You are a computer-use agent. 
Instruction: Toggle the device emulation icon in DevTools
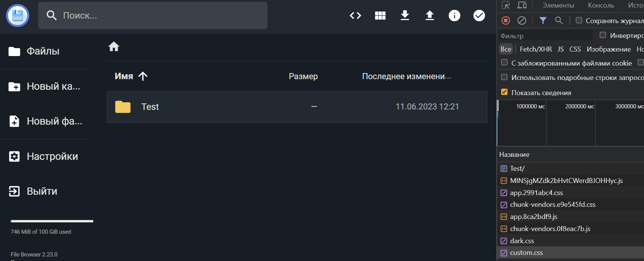pos(522,5)
